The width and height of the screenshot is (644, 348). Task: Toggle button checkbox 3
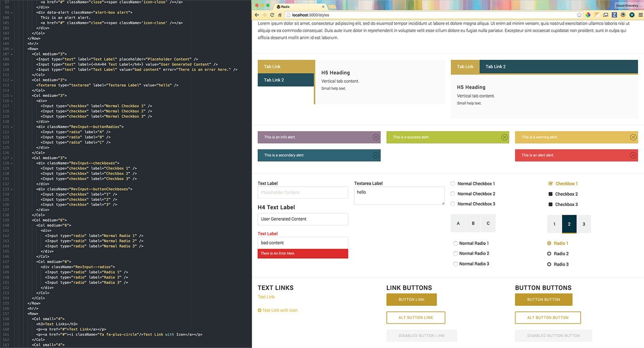(584, 224)
